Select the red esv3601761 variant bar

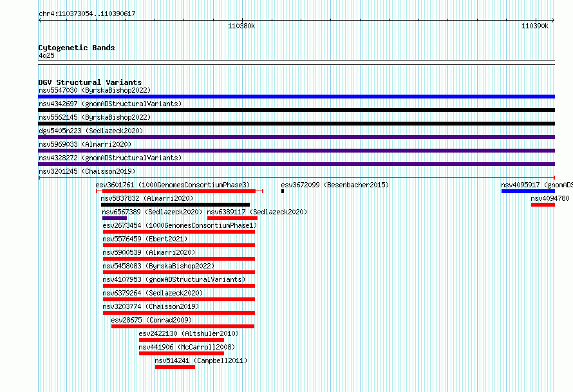[179, 191]
